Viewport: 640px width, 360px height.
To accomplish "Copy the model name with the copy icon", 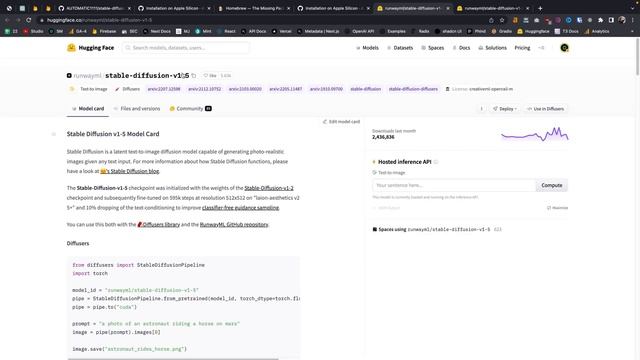I will [194, 76].
